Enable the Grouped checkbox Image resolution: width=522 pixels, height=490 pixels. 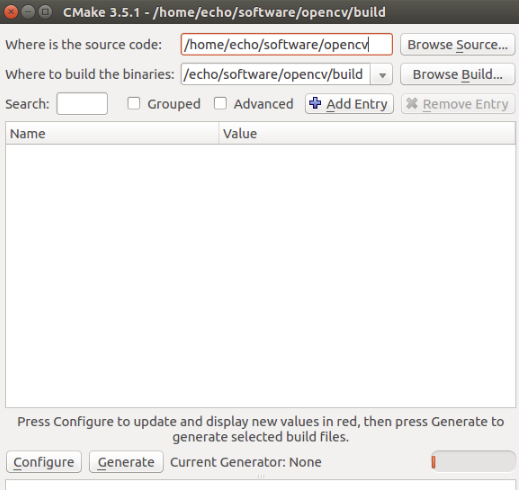pos(134,103)
